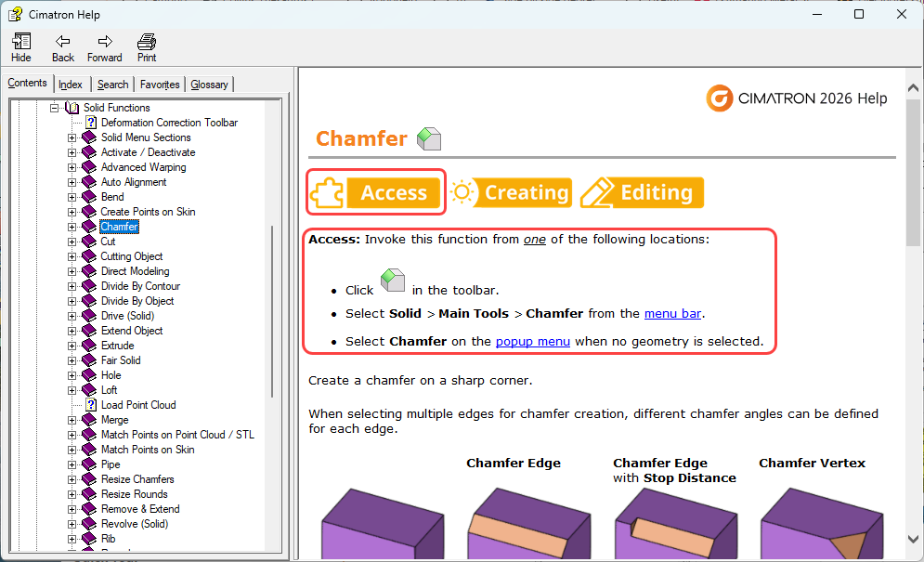Click the content pane scroll-up arrow

(913, 88)
